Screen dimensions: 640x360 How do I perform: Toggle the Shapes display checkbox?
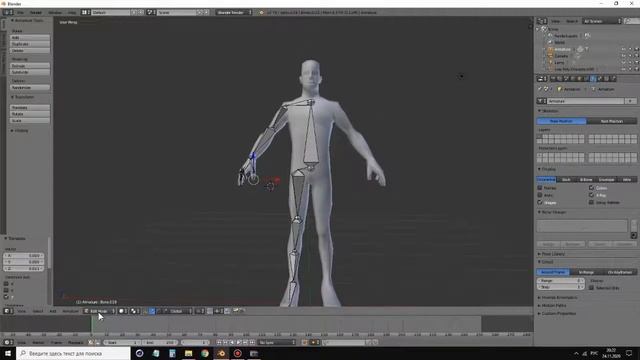click(x=540, y=202)
